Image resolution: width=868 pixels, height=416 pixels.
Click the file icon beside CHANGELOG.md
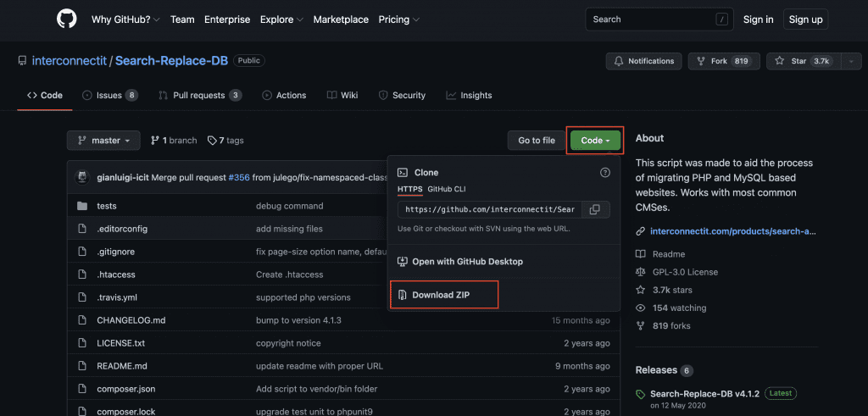(82, 320)
